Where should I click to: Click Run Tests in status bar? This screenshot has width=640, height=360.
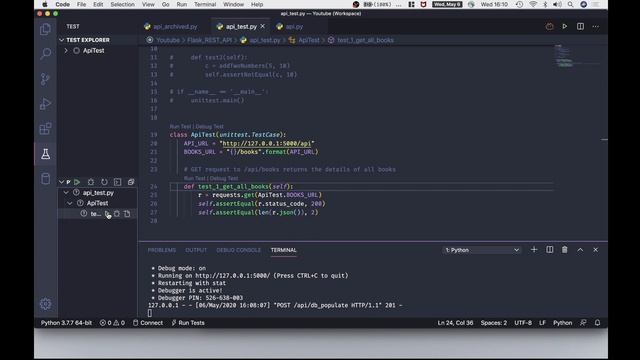coord(188,322)
